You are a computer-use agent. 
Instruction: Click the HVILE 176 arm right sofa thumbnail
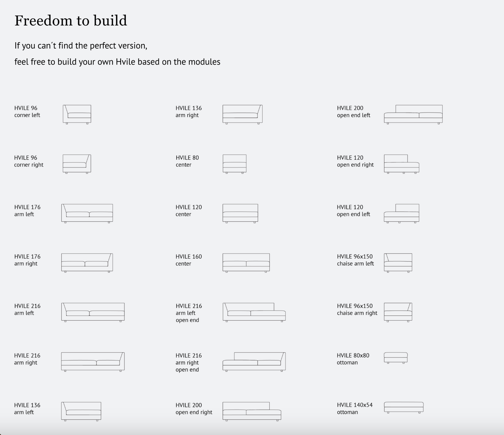click(87, 263)
